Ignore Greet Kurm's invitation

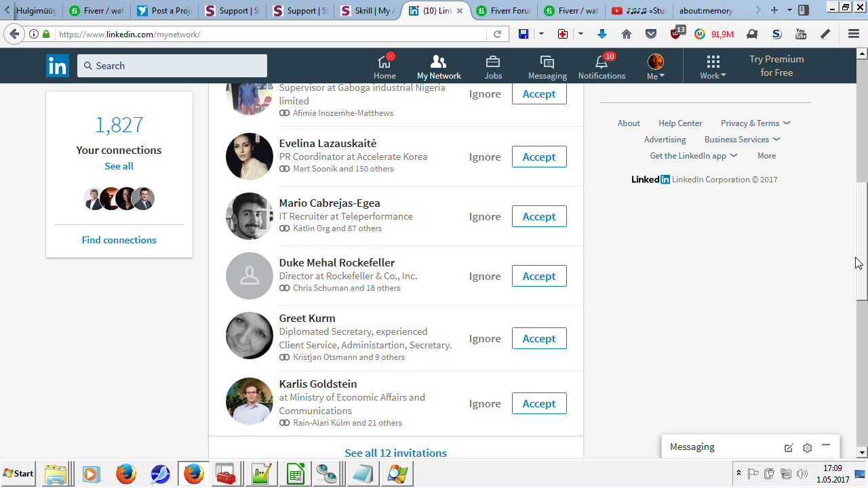pyautogui.click(x=485, y=338)
